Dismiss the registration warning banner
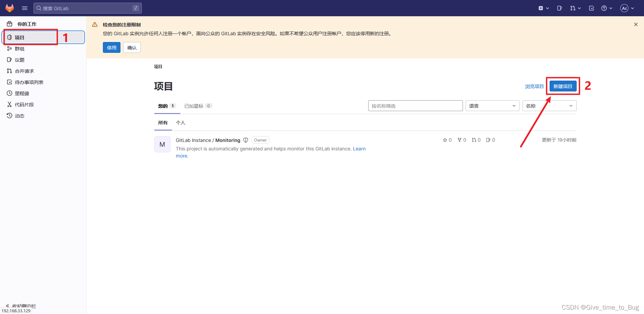 pyautogui.click(x=636, y=24)
